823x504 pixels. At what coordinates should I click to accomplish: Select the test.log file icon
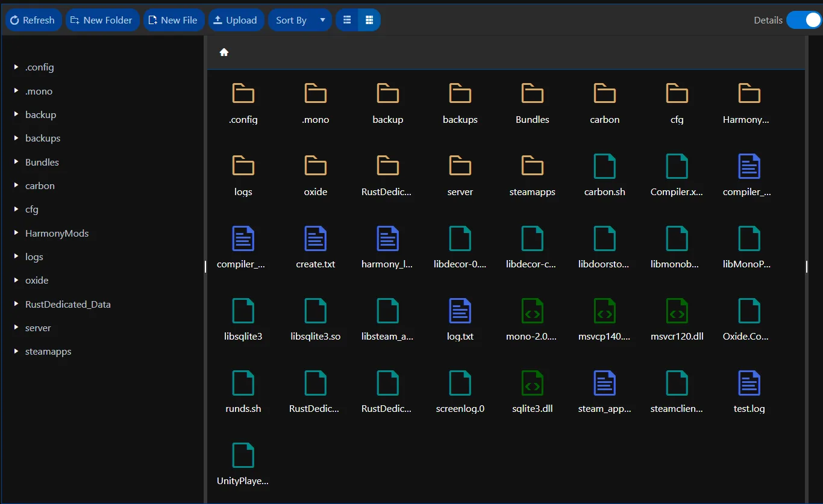click(x=749, y=383)
